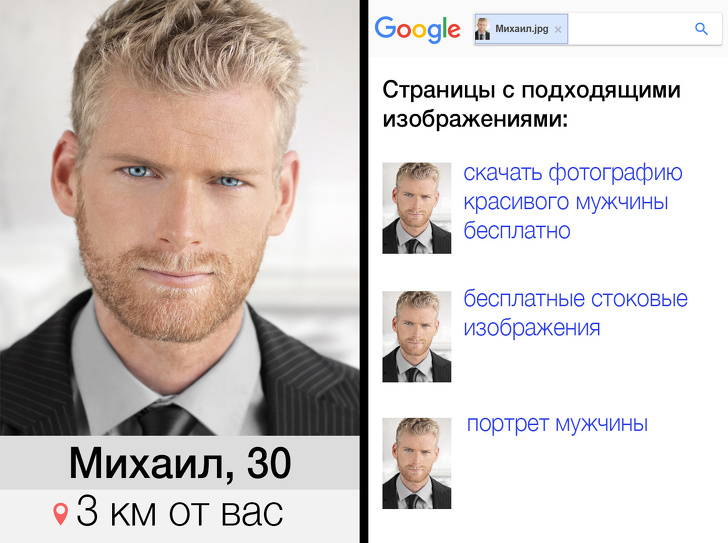This screenshot has width=728, height=543.
Task: Open the 'портрет мужчины' result link
Action: (x=557, y=424)
